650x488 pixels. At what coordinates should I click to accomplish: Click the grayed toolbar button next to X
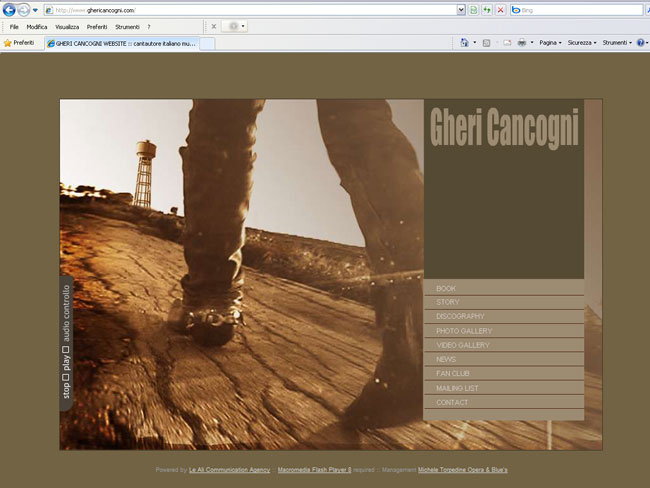pyautogui.click(x=234, y=27)
